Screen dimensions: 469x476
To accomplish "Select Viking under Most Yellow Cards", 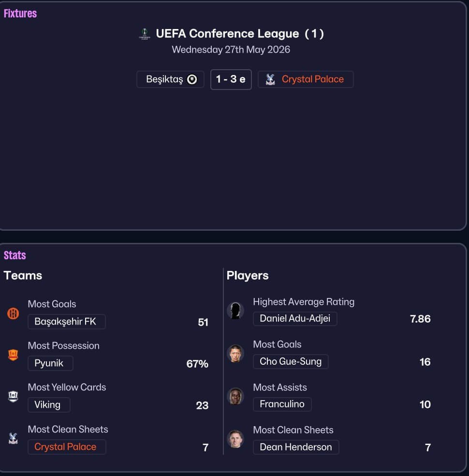I will pyautogui.click(x=49, y=405).
